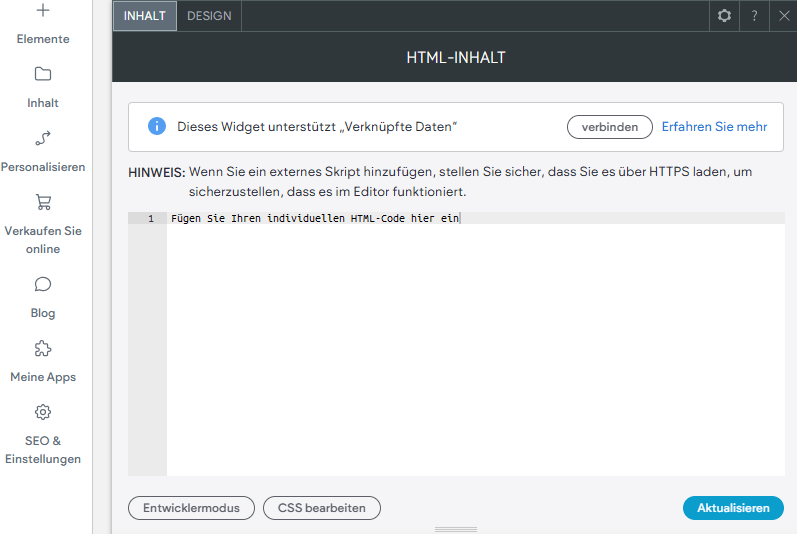Image resolution: width=797 pixels, height=534 pixels.
Task: Open the Personalisieren sidebar icon
Action: (x=43, y=138)
